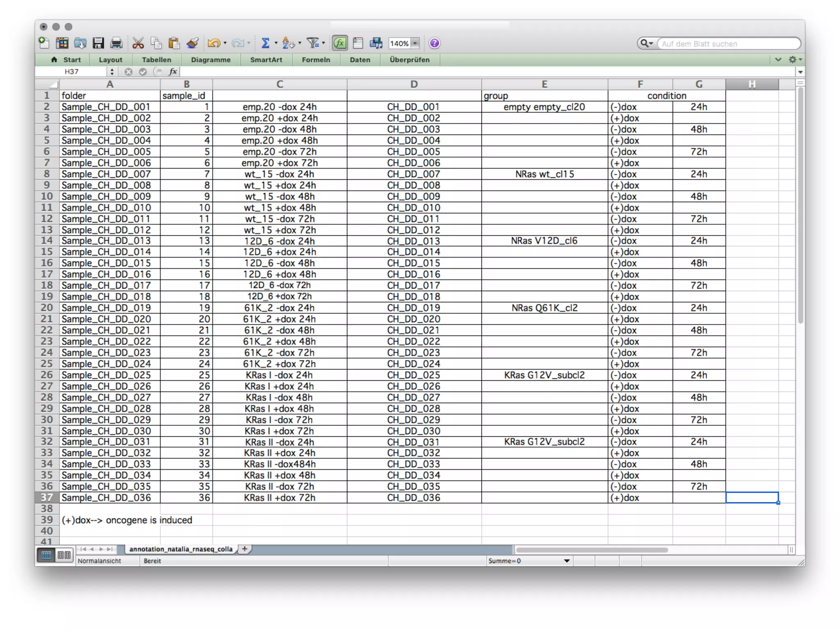Click the Undo arrow icon
Image resolution: width=840 pixels, height=630 pixels.
(214, 43)
